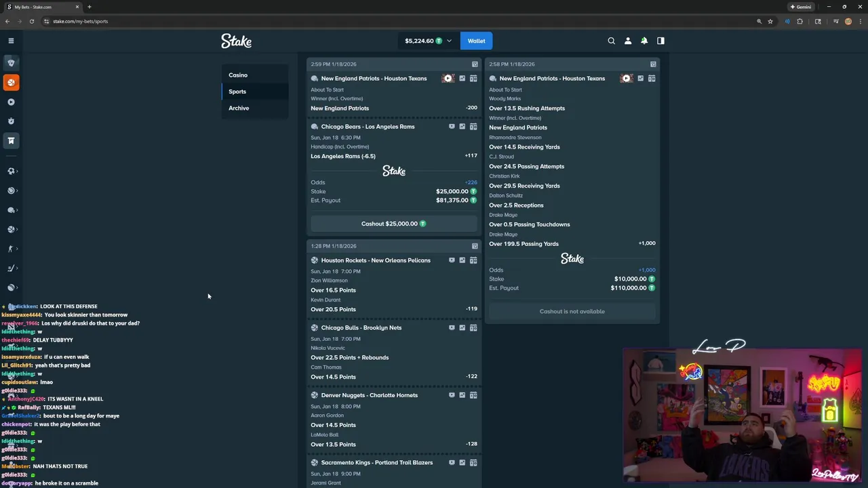Open a new Chrome tab
The width and height of the screenshot is (868, 488).
pos(90,7)
